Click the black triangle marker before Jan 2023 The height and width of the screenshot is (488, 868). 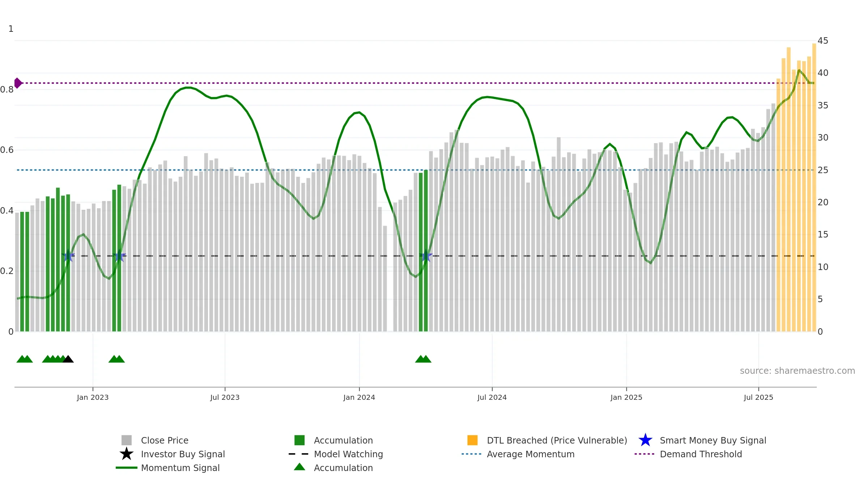[x=68, y=359]
